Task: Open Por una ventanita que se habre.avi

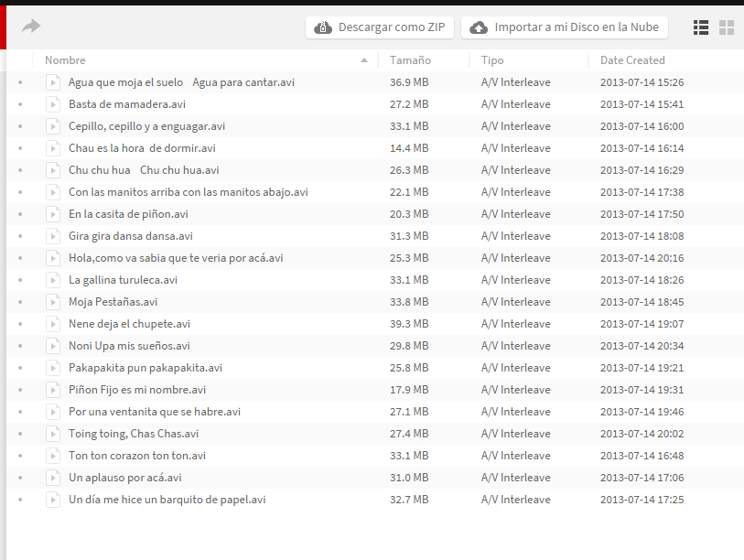Action: [155, 412]
